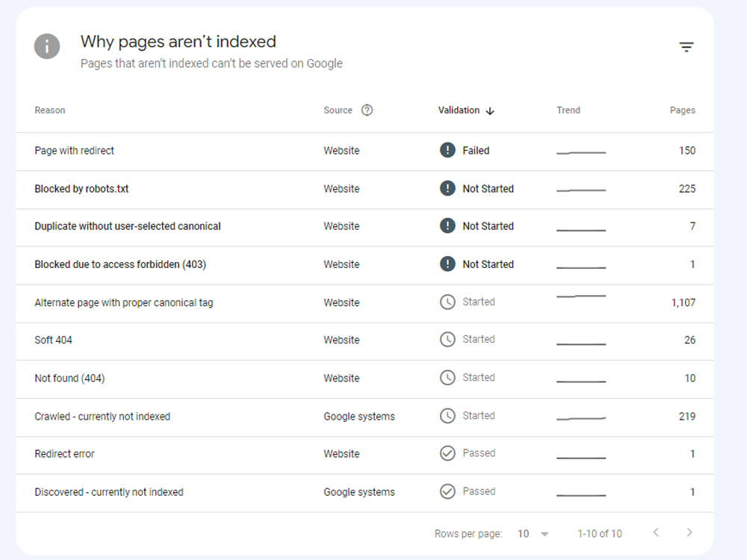Open the Alternate page with proper canonical tag report
747x560 pixels.
(123, 302)
